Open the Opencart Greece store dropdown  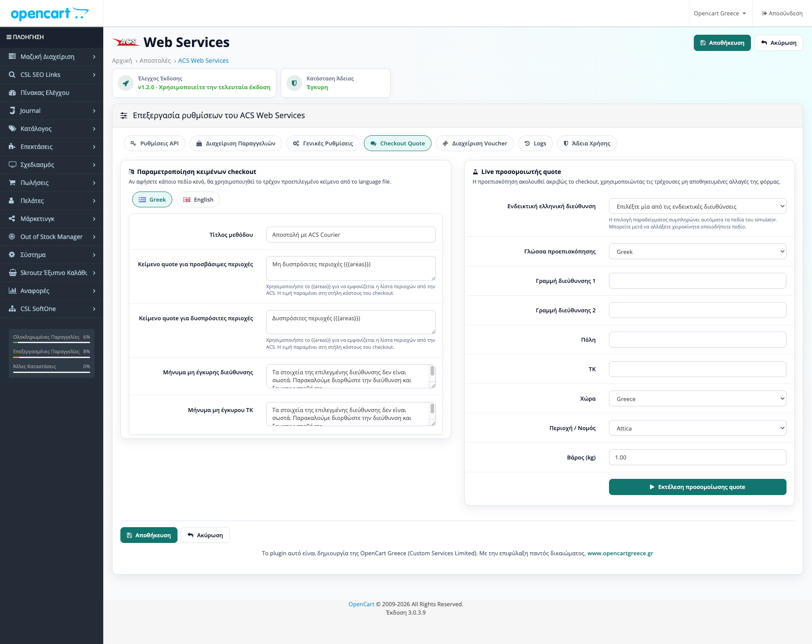click(720, 14)
